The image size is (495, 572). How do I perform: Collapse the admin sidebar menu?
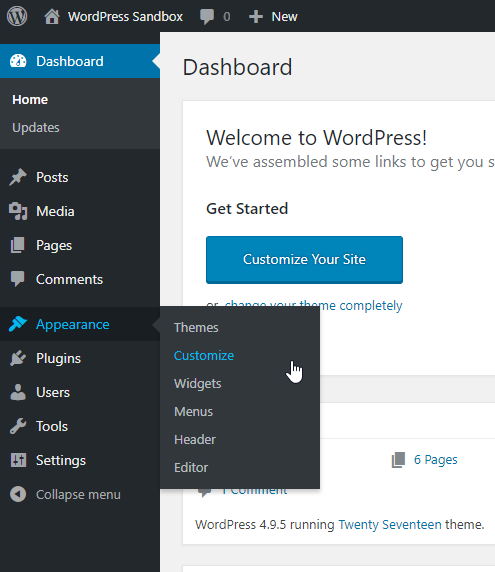coord(78,495)
